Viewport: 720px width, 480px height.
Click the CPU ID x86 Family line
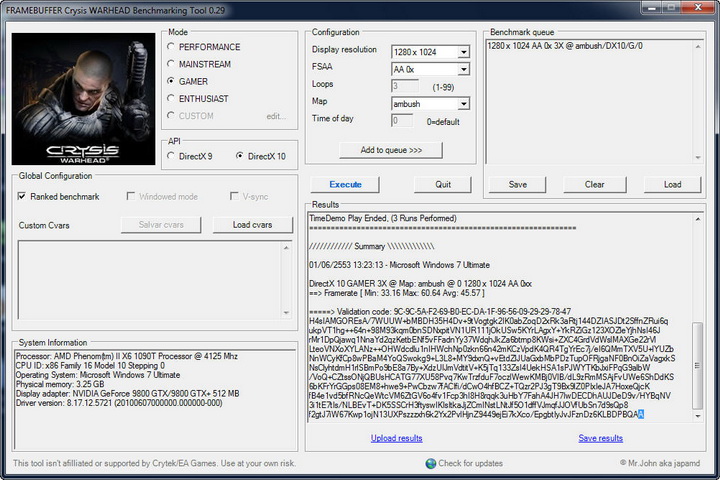point(90,366)
